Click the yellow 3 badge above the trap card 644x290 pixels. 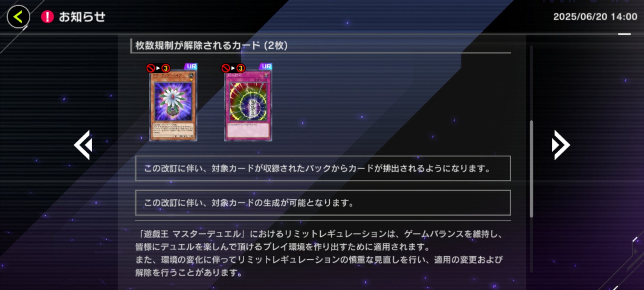coord(241,68)
